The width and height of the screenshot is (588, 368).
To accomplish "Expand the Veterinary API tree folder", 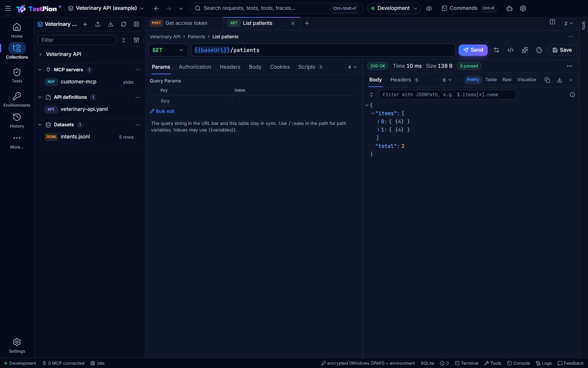I will (40, 54).
